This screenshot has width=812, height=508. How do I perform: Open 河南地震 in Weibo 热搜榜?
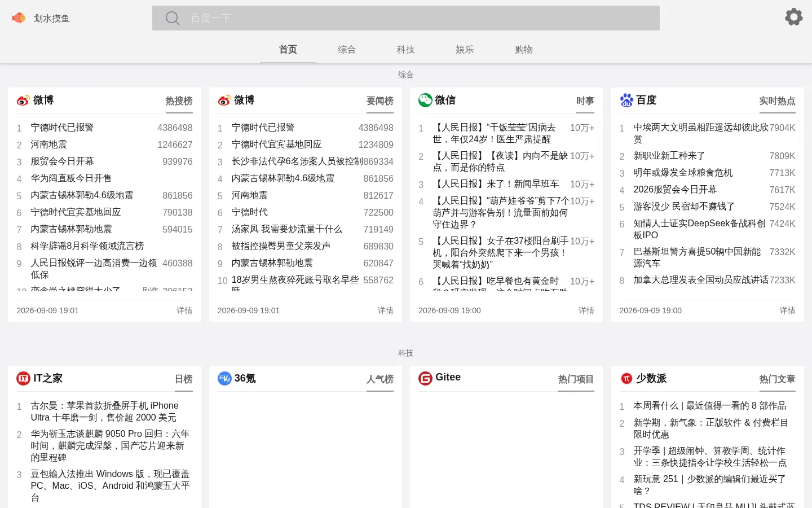coord(48,144)
